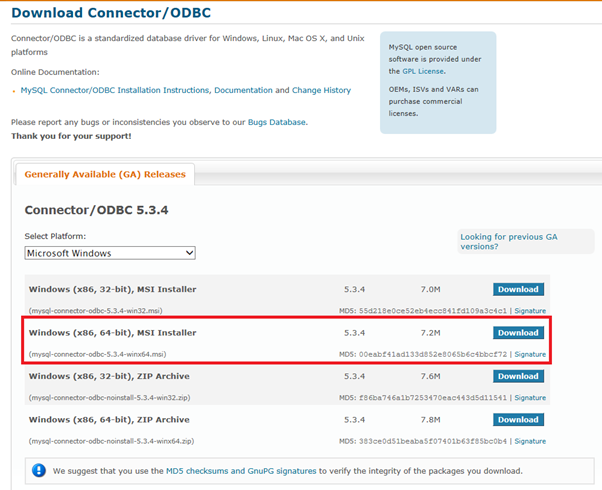Switch to Generally Available (GA) Releases tab

click(x=105, y=174)
